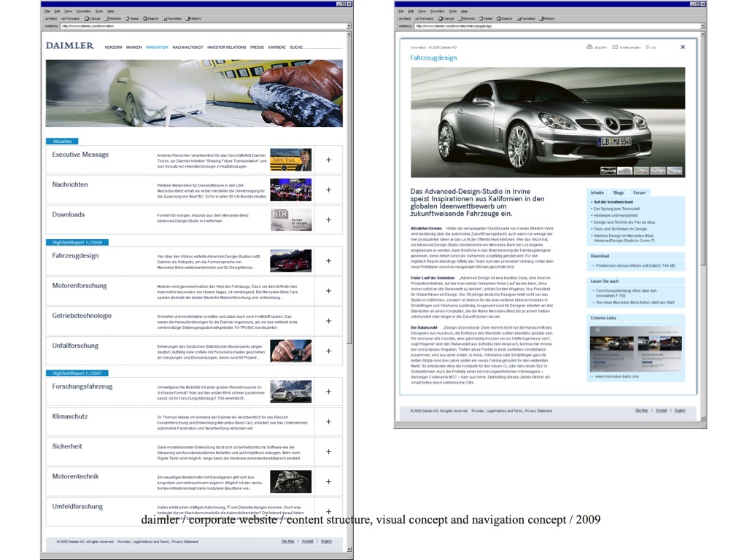Image resolution: width=747 pixels, height=560 pixels.
Task: Click the History toolbar button in the left browser window
Action: [x=193, y=18]
